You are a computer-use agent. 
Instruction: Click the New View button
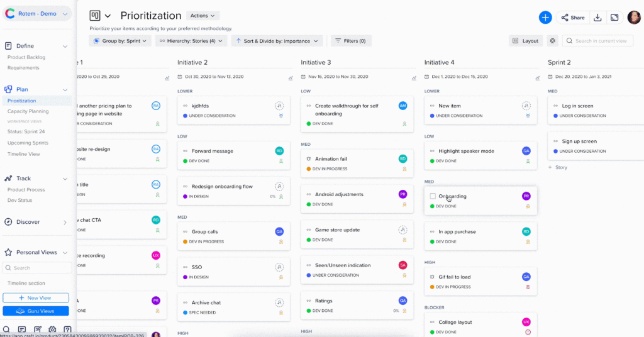pos(36,298)
